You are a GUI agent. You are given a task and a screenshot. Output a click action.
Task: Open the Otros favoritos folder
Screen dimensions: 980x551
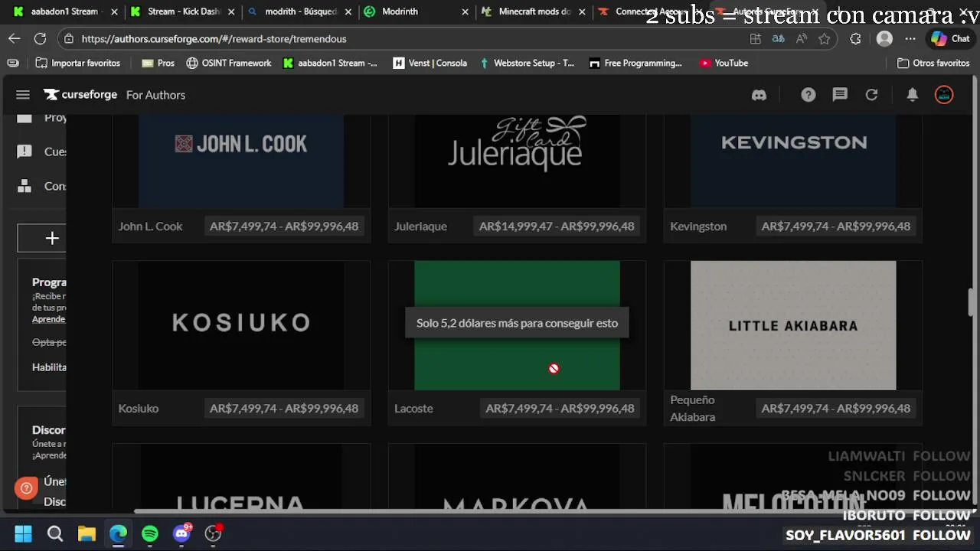933,63
